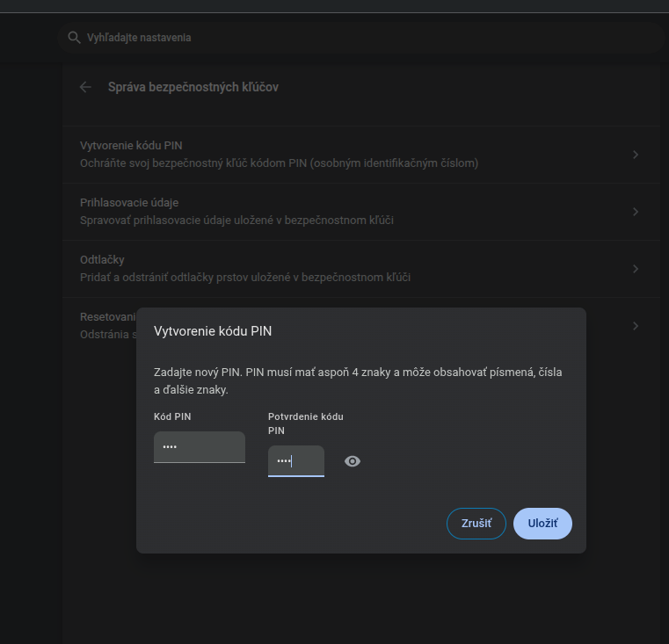Click the 'Potvrdenie kódu PIN' field label
The width and height of the screenshot is (669, 644).
coord(305,423)
